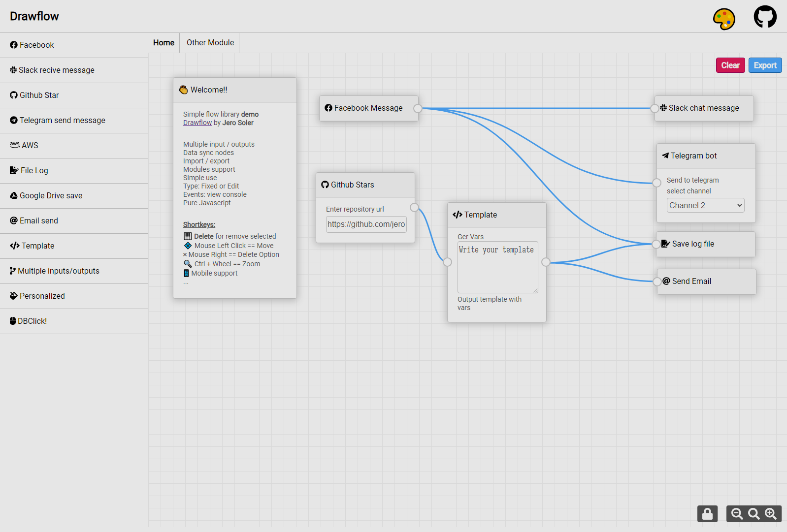Click the Github Stars output connector
This screenshot has height=532, width=787.
[x=414, y=207]
